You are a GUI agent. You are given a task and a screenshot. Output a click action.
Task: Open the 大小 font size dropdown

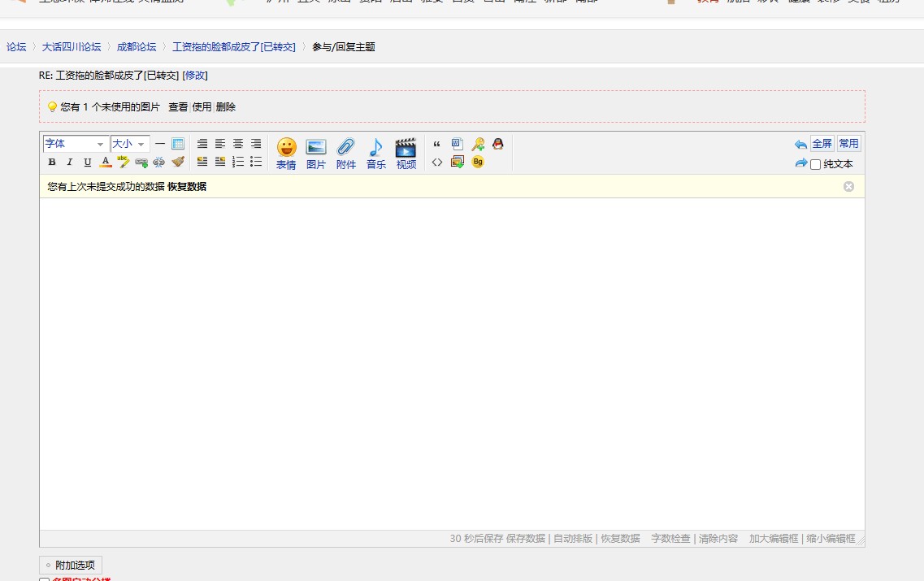(x=130, y=144)
